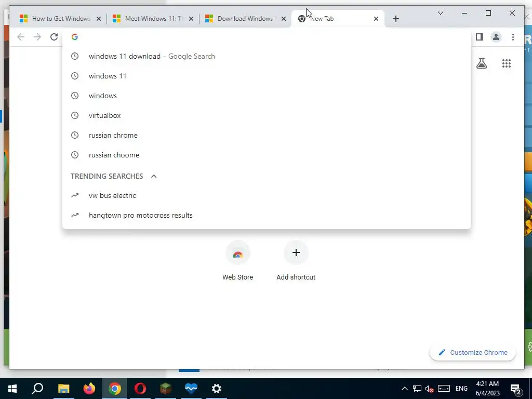The height and width of the screenshot is (399, 532).
Task: Choose 'virtualbox' history suggestion
Action: click(267, 115)
